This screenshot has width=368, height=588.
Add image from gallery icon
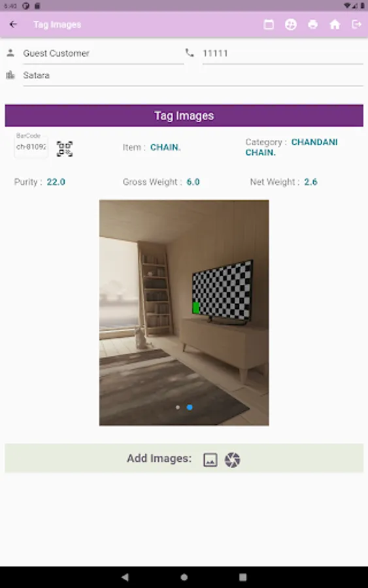(210, 459)
